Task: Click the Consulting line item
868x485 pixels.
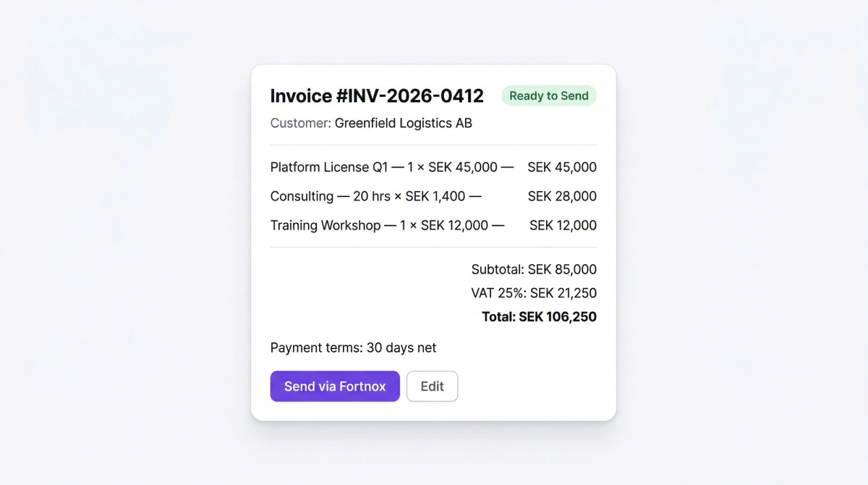Action: [x=304, y=195]
